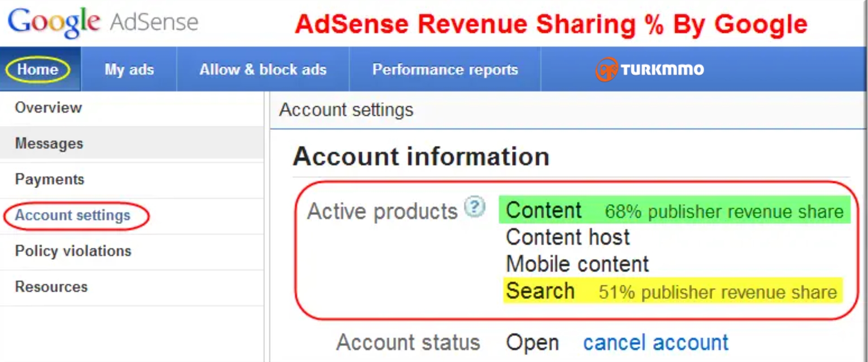Click the Active products help question-mark icon
The height and width of the screenshot is (362, 868).
tap(475, 207)
